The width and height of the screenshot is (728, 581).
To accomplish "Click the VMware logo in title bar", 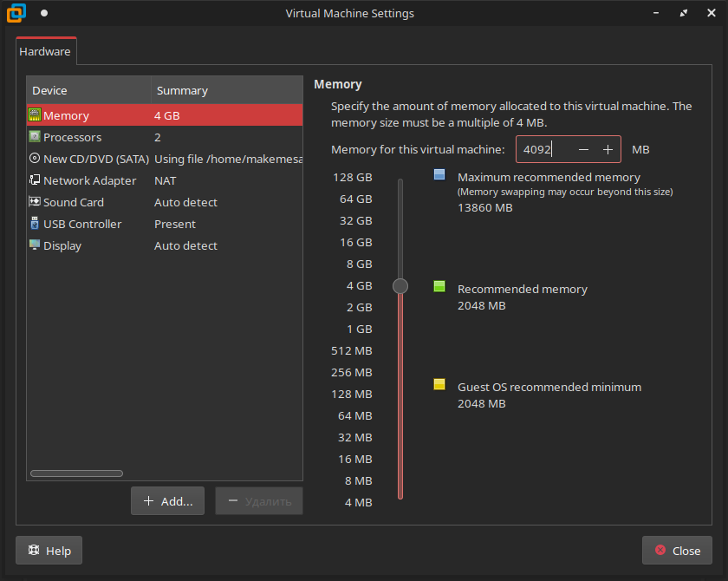I will point(16,13).
